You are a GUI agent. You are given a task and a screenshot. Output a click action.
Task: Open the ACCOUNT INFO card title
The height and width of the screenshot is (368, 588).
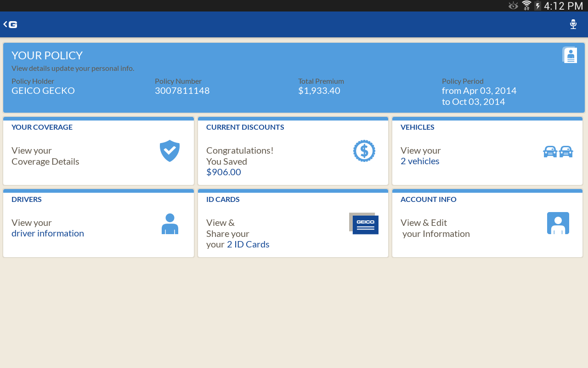429,199
